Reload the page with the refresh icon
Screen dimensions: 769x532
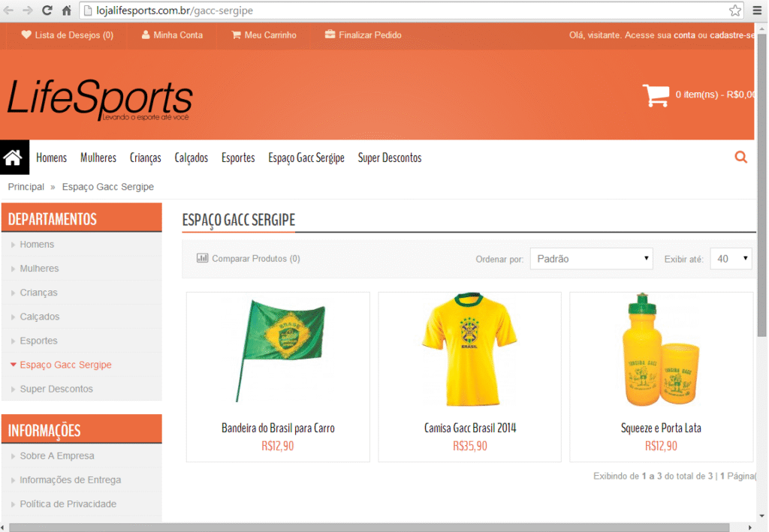tap(47, 11)
